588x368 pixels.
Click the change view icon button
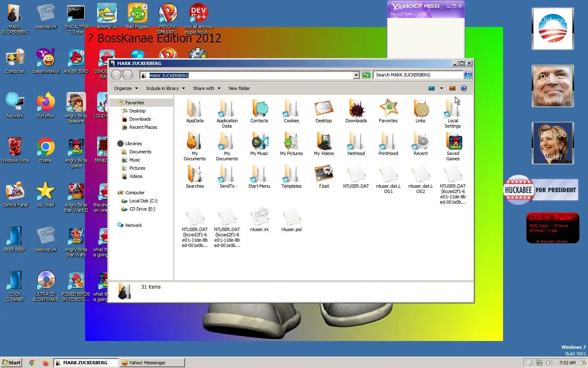(x=432, y=88)
